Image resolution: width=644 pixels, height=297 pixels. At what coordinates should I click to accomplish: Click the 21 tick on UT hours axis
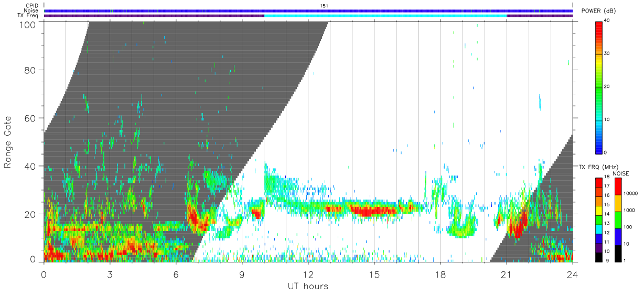point(506,274)
